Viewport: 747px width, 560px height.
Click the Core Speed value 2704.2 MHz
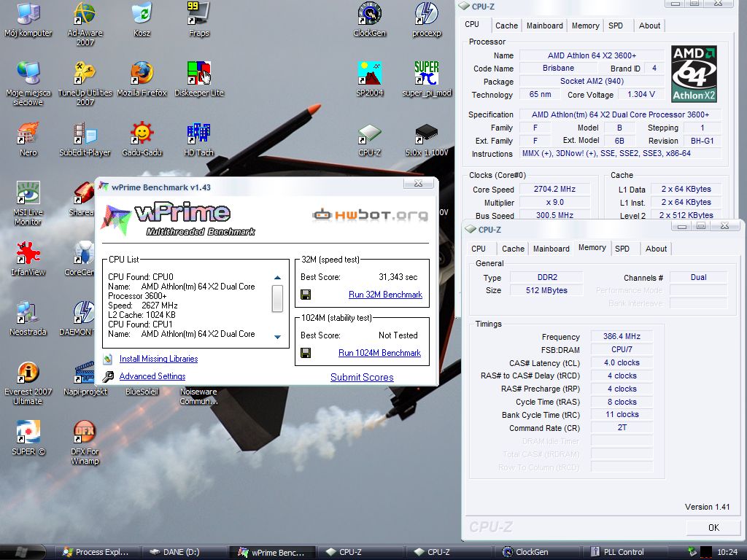554,189
